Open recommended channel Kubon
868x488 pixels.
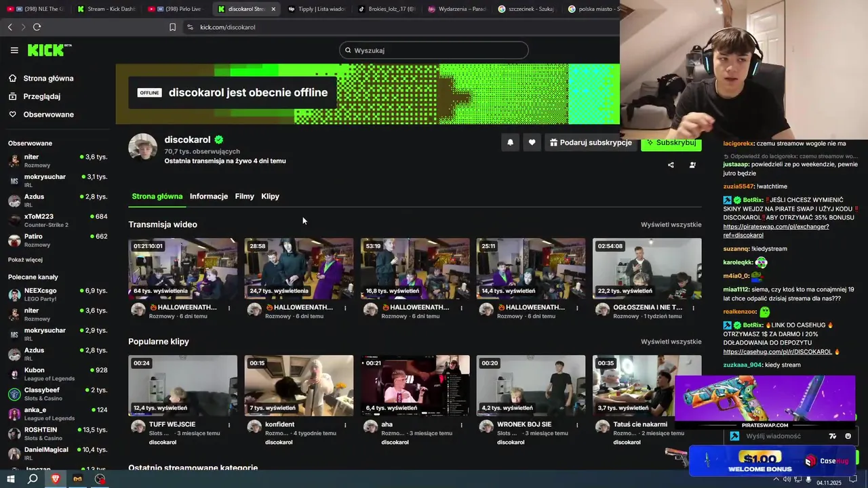(58, 374)
